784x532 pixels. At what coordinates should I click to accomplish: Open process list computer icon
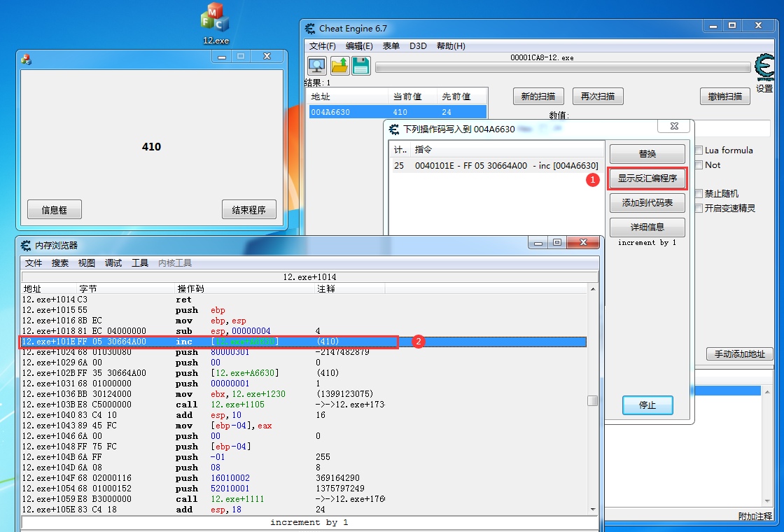[317, 66]
